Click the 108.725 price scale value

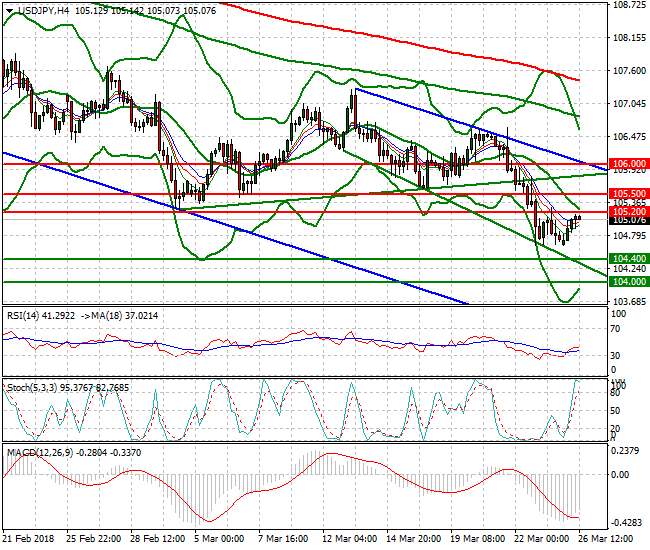tap(629, 5)
